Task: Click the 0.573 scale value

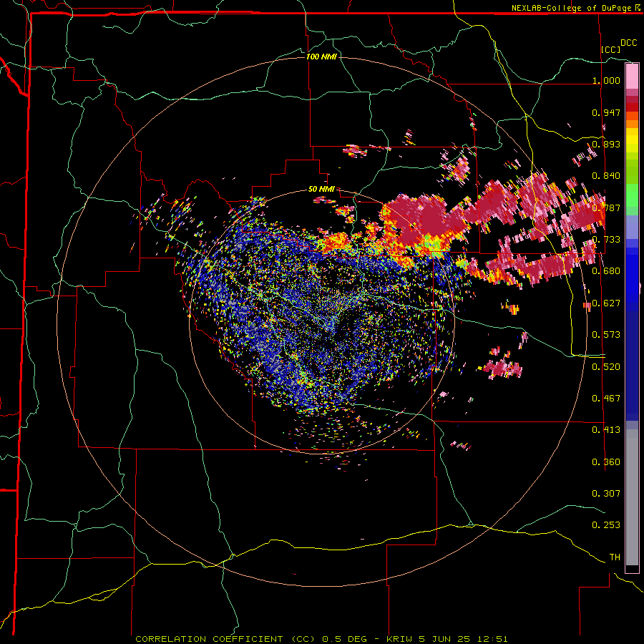Action: 606,334
